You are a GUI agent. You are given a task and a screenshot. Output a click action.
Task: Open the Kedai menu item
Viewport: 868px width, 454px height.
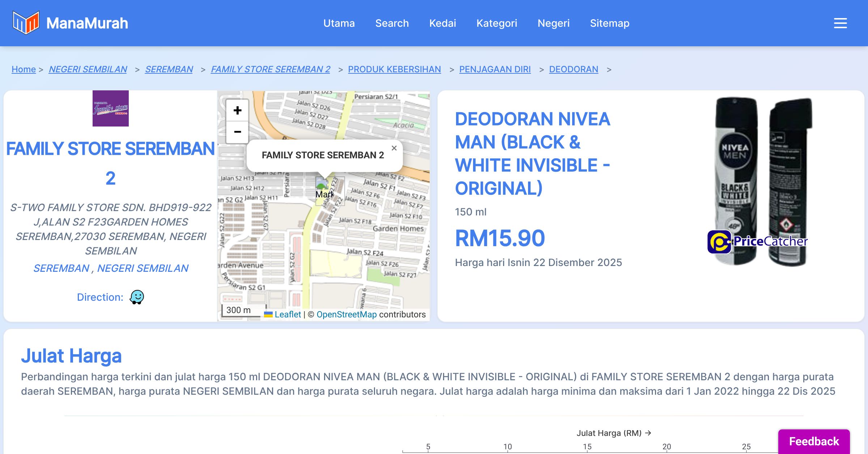click(x=442, y=23)
